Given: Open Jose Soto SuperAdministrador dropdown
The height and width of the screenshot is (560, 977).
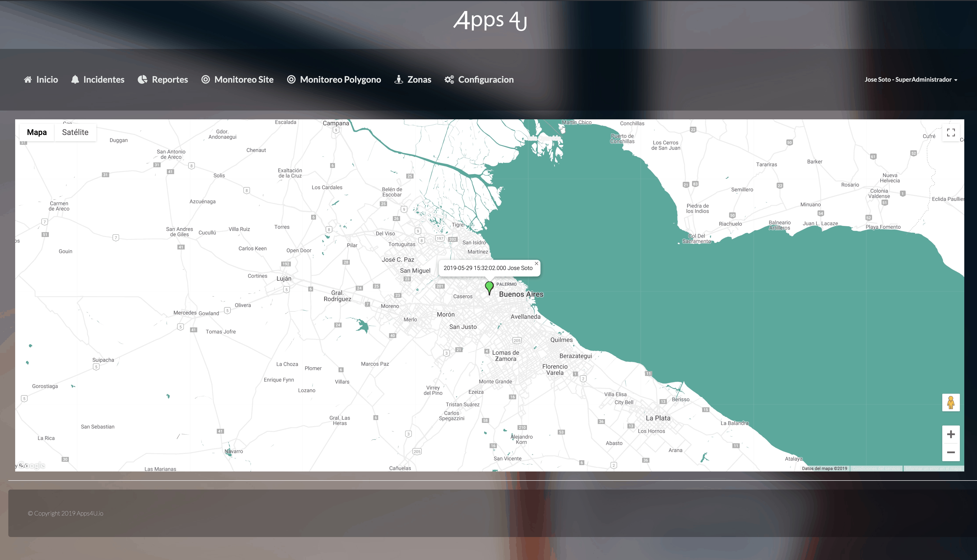Looking at the screenshot, I should 910,80.
